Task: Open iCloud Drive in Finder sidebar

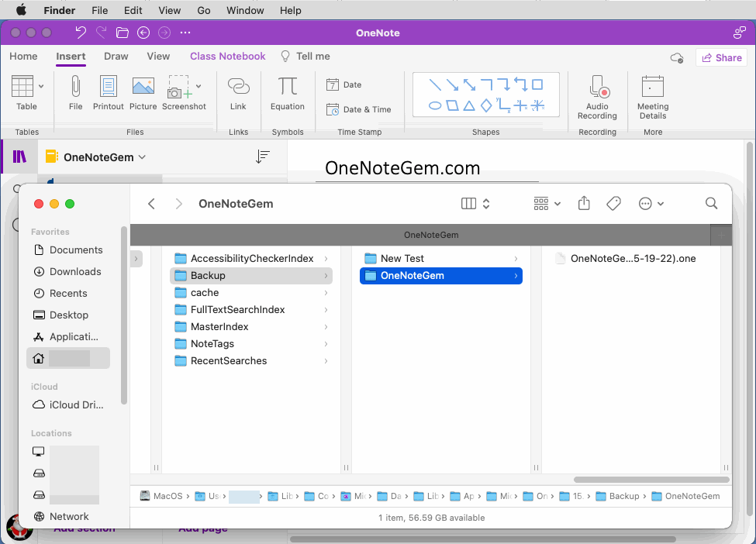Action: [x=68, y=405]
